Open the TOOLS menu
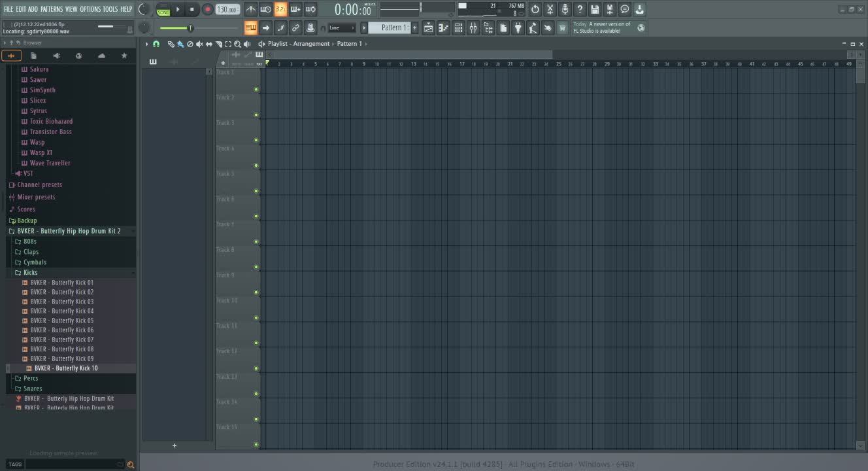 point(110,9)
